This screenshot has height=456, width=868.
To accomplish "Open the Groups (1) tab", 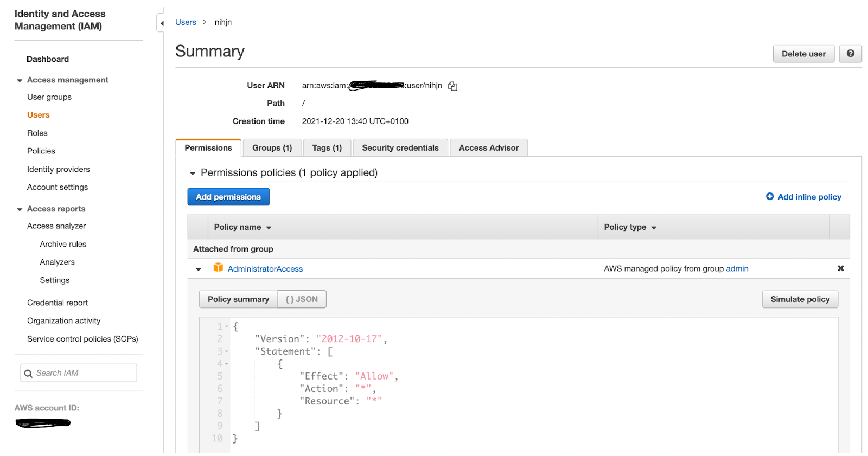I will pyautogui.click(x=272, y=147).
